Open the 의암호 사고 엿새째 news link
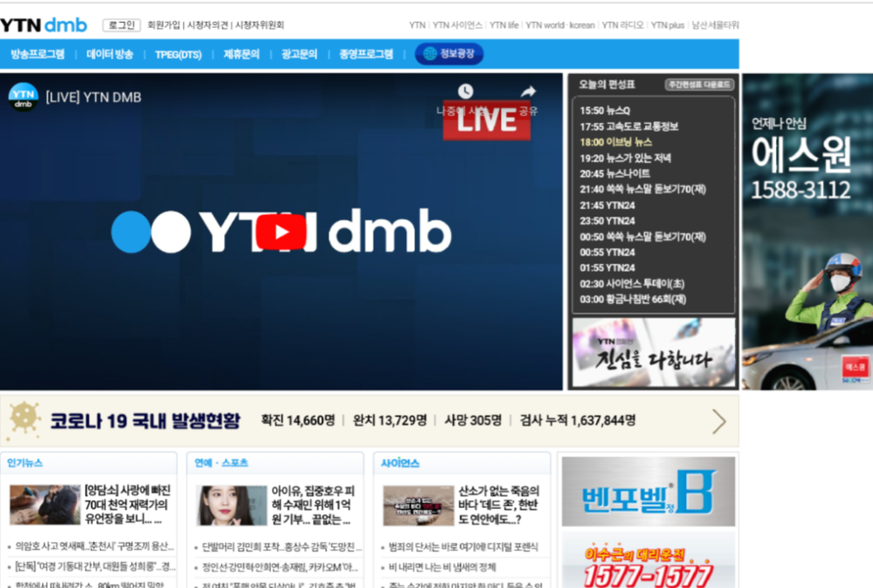Screen dimensions: 873x588 [95, 546]
